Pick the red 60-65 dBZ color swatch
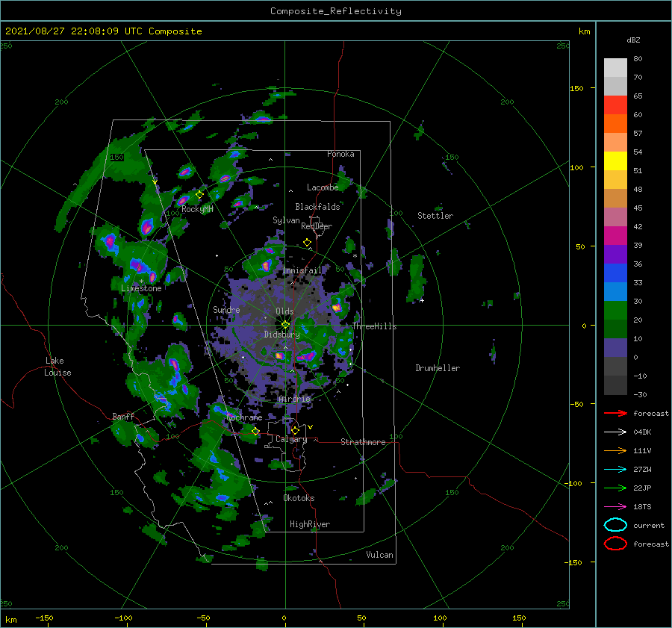672x628 pixels. [x=615, y=105]
